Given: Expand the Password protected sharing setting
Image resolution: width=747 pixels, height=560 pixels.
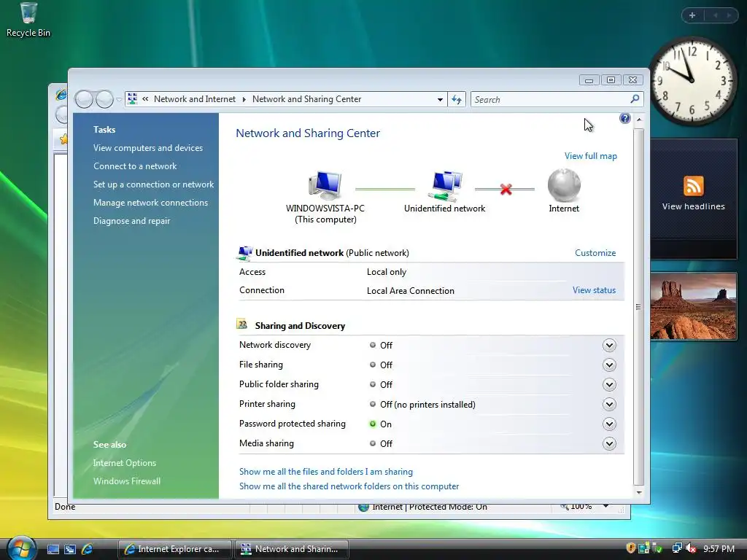Looking at the screenshot, I should [x=609, y=424].
